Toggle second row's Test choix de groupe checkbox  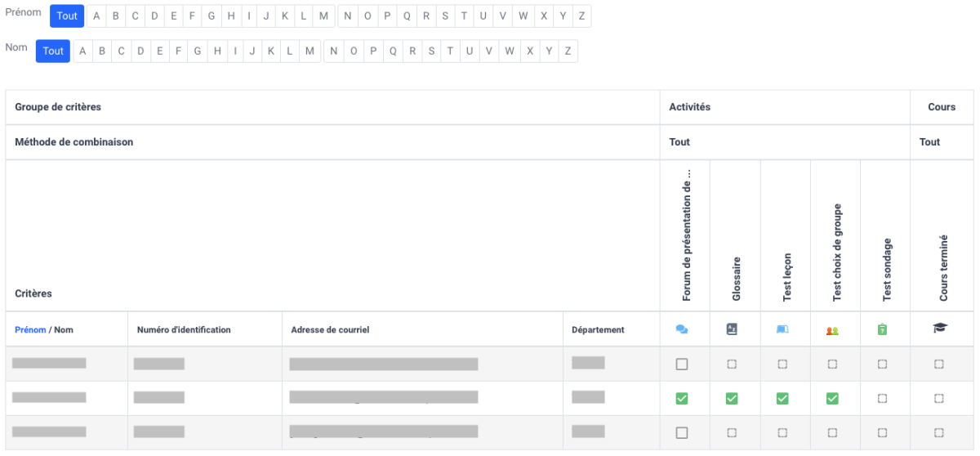832,398
